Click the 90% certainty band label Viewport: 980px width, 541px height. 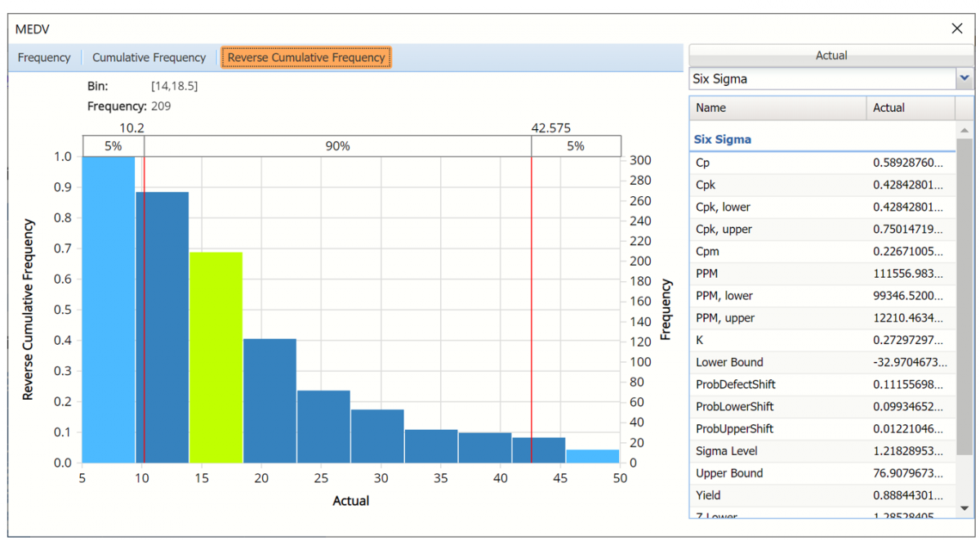(337, 146)
